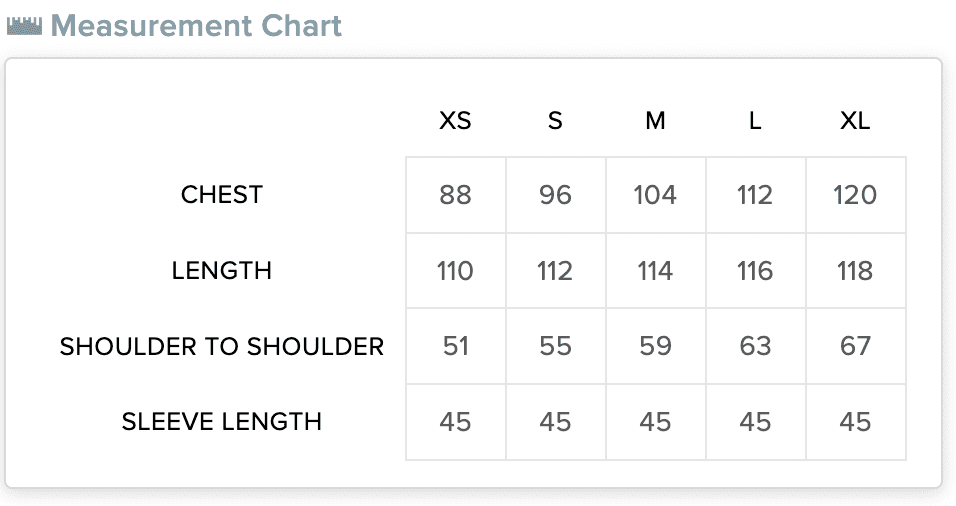
Task: Click the chest value 88 for XS
Action: pyautogui.click(x=455, y=195)
